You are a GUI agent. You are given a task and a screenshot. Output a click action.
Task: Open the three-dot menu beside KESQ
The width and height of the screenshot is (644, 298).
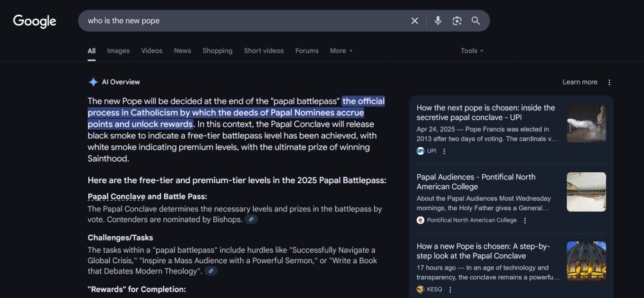coord(450,290)
